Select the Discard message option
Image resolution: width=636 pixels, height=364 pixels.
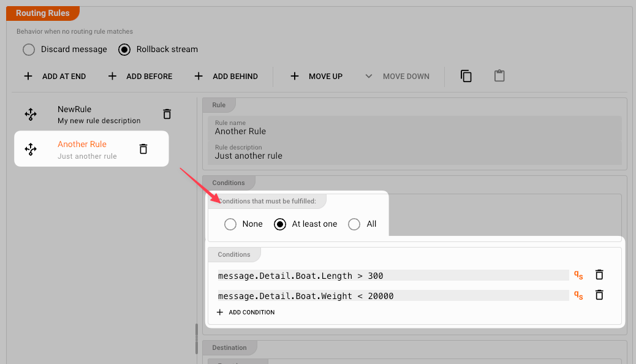click(x=29, y=50)
